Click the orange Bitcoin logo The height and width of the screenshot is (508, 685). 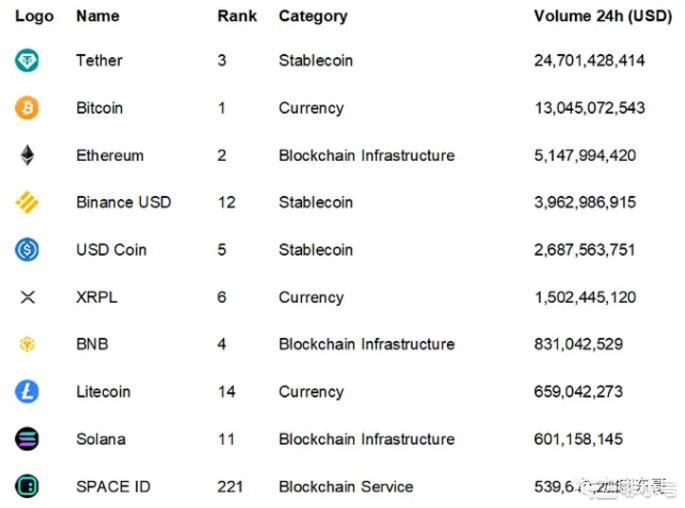[27, 108]
